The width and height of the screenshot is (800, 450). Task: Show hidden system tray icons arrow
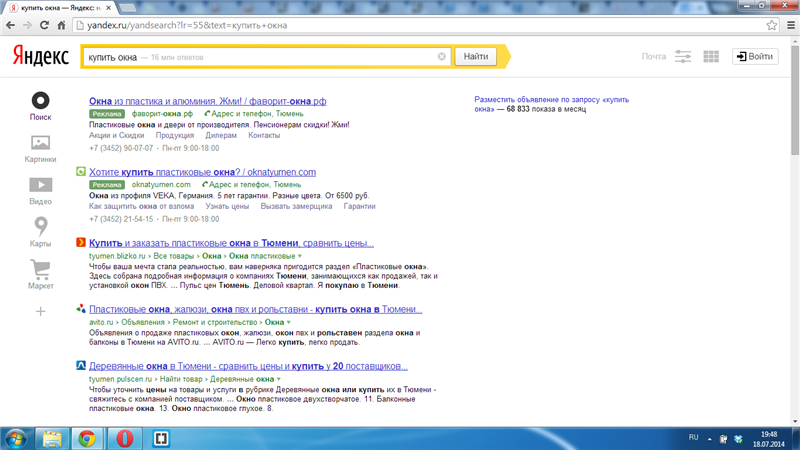(x=709, y=439)
